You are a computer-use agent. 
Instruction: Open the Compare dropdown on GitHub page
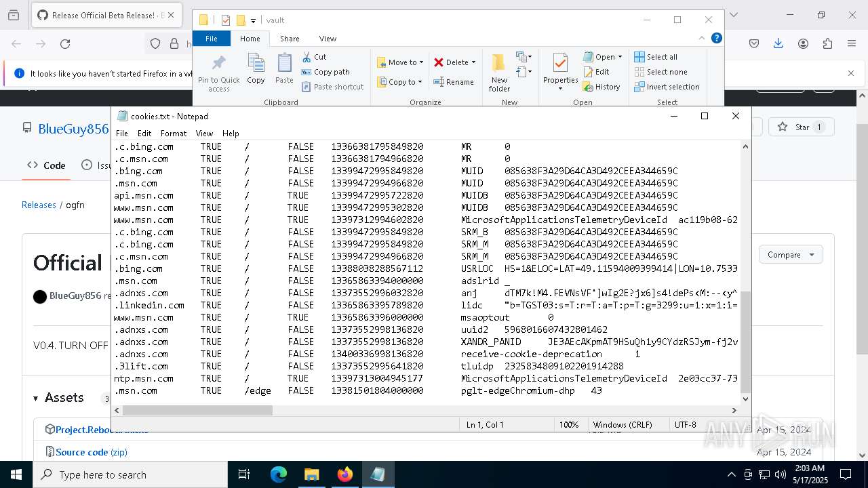click(x=791, y=255)
